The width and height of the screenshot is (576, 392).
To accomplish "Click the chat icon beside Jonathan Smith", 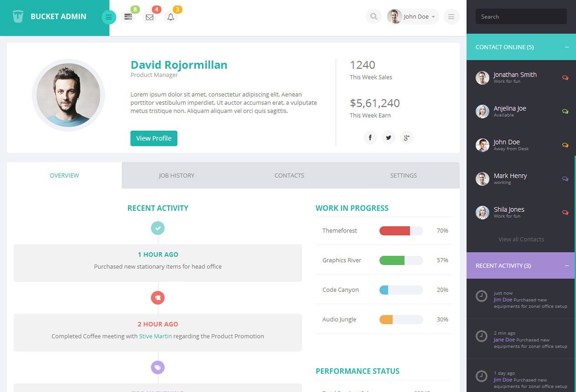I will pyautogui.click(x=565, y=78).
